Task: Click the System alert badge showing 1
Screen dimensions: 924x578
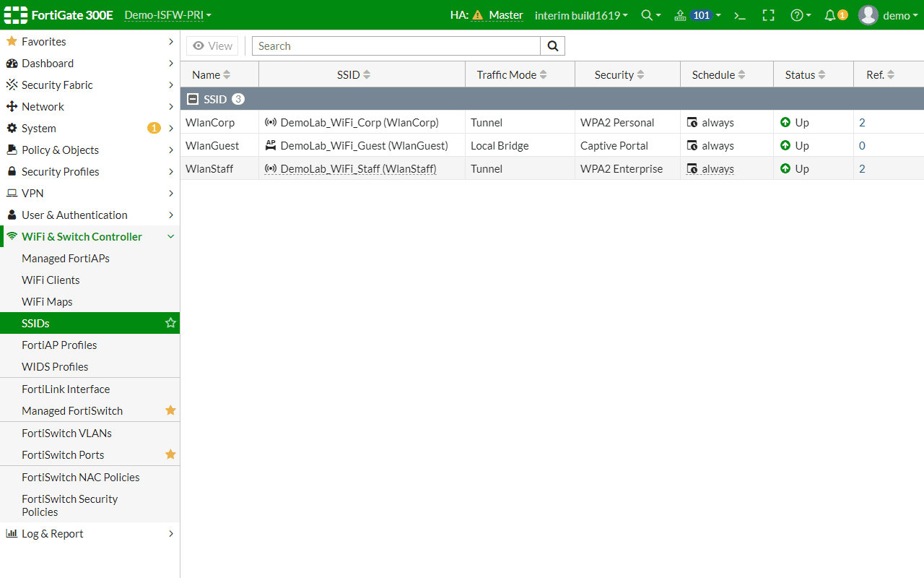Action: pos(154,129)
